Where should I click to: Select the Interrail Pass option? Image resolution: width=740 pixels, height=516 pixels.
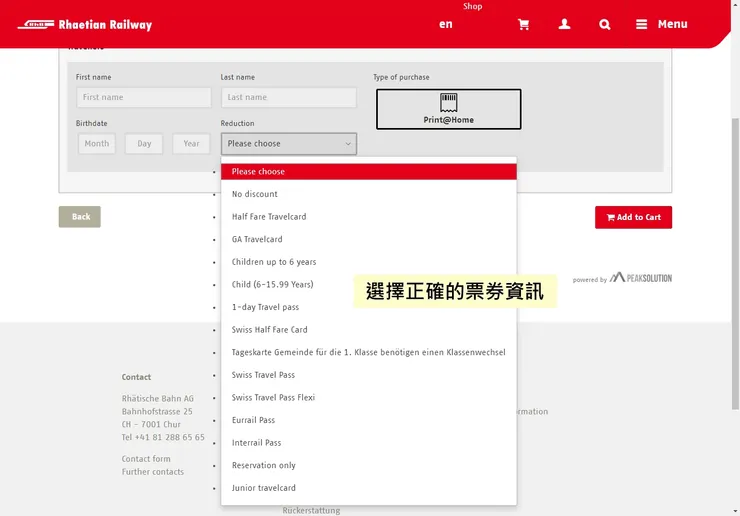coord(369,443)
